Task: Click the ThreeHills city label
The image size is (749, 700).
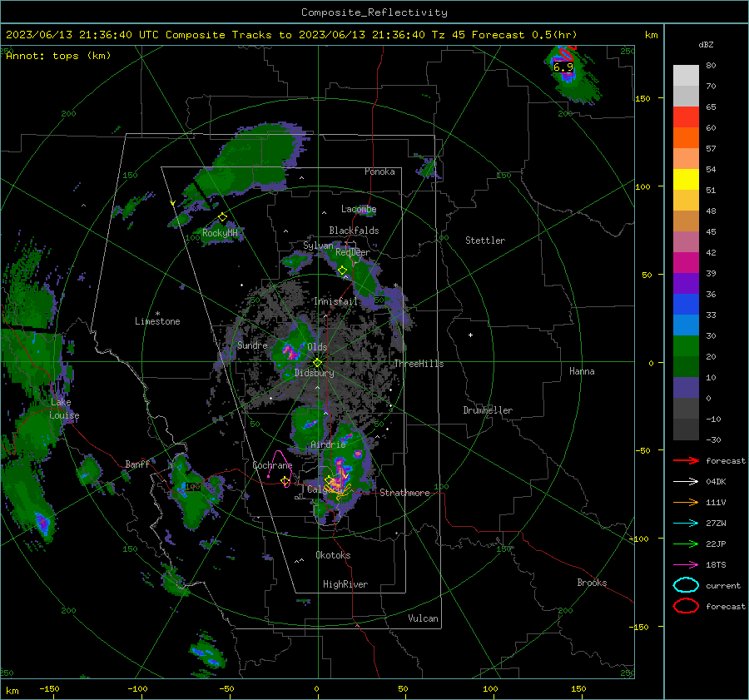Action: (419, 364)
